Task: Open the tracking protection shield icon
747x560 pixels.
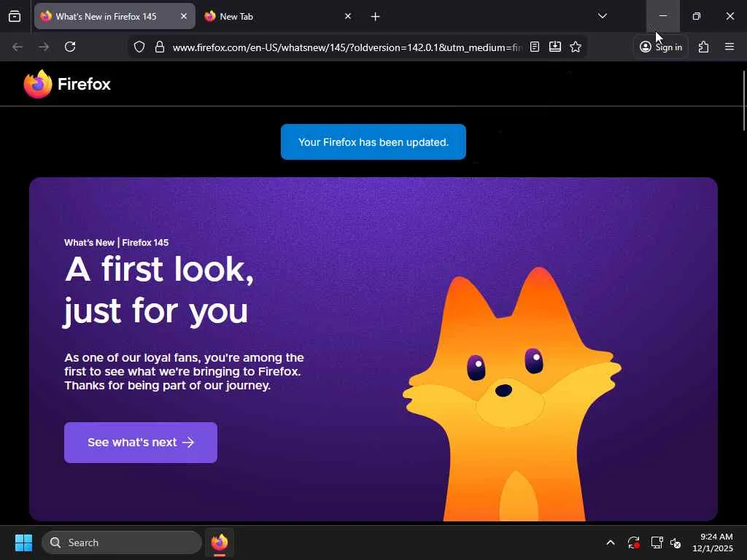Action: coord(139,47)
